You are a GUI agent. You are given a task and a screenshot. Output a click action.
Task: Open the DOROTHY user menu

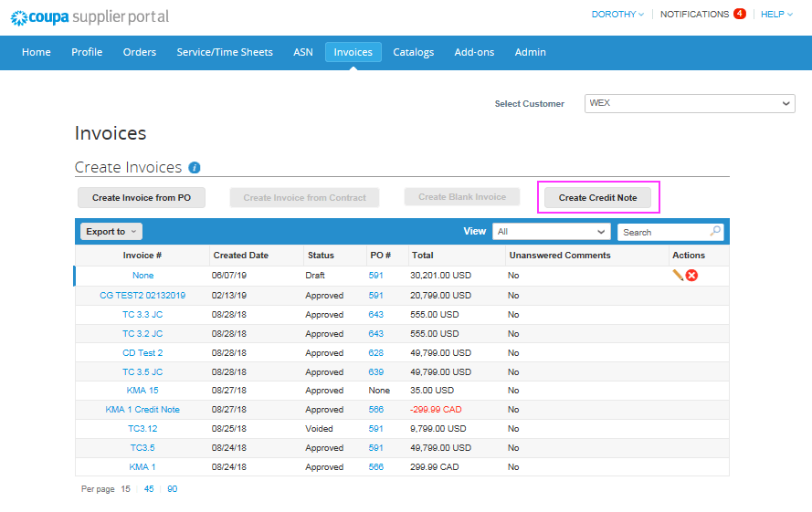(617, 15)
